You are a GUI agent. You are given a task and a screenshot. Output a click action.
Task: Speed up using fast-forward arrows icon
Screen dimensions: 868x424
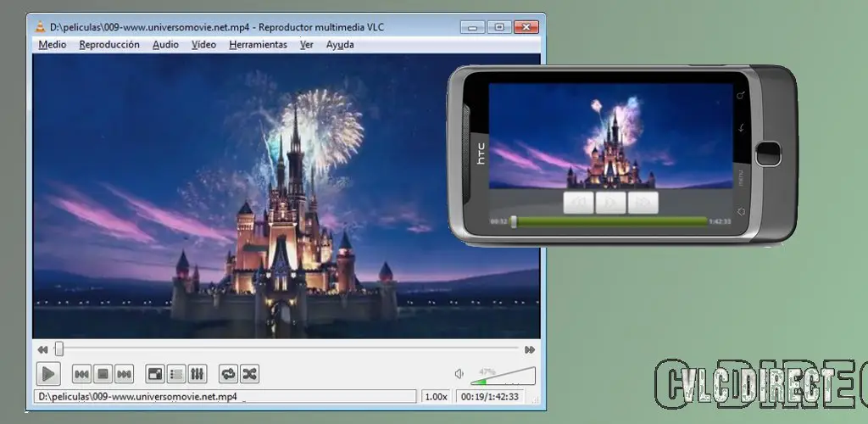pyautogui.click(x=530, y=350)
